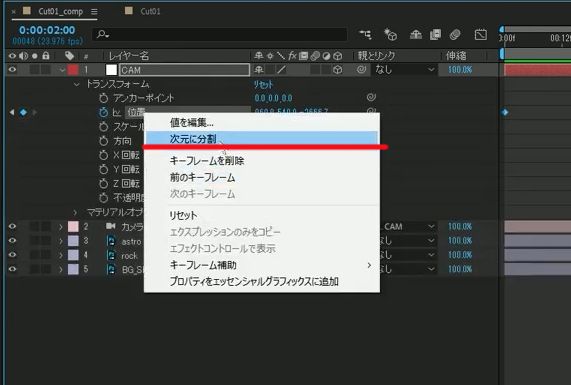
Task: Click the blue リセット transform link
Action: click(263, 85)
